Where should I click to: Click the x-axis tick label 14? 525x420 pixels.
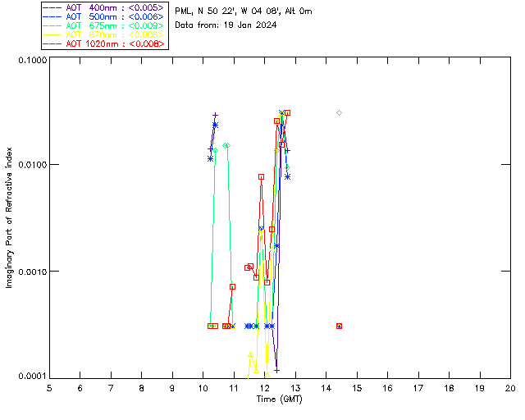[326, 388]
